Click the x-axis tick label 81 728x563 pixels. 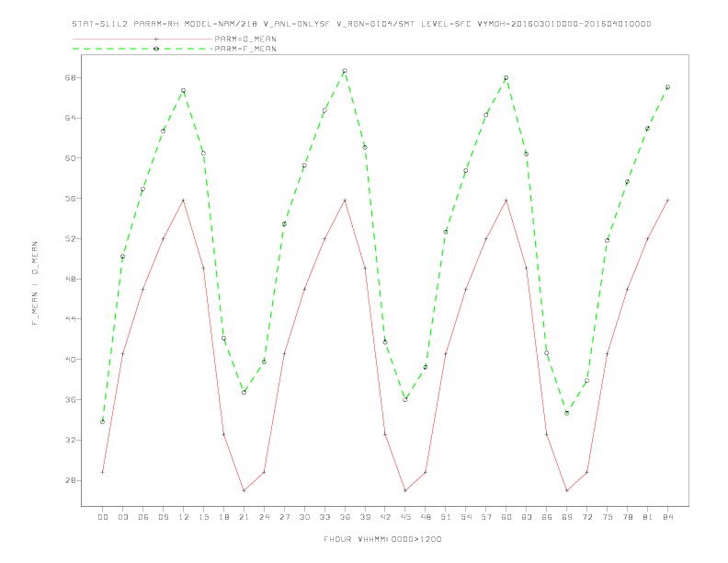648,517
